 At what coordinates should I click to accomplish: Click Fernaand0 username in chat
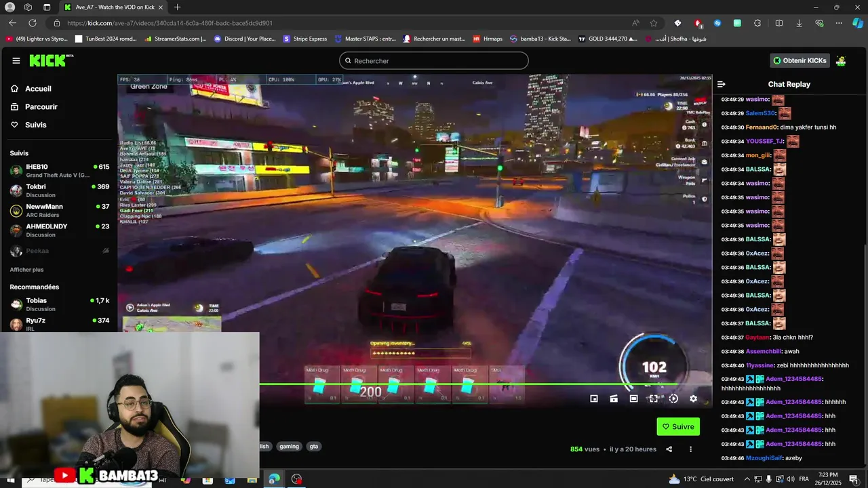coord(761,127)
